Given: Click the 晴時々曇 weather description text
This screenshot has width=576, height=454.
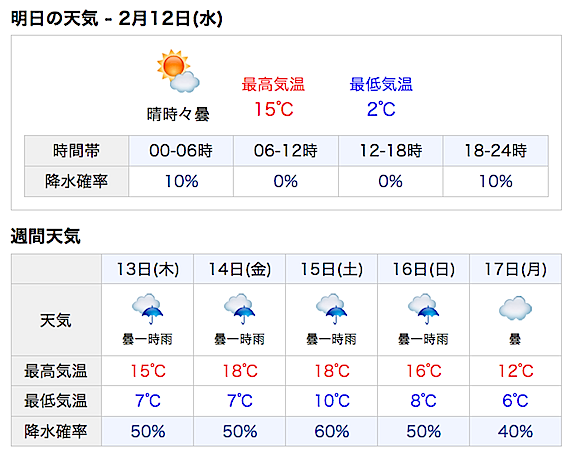Looking at the screenshot, I should 178,114.
